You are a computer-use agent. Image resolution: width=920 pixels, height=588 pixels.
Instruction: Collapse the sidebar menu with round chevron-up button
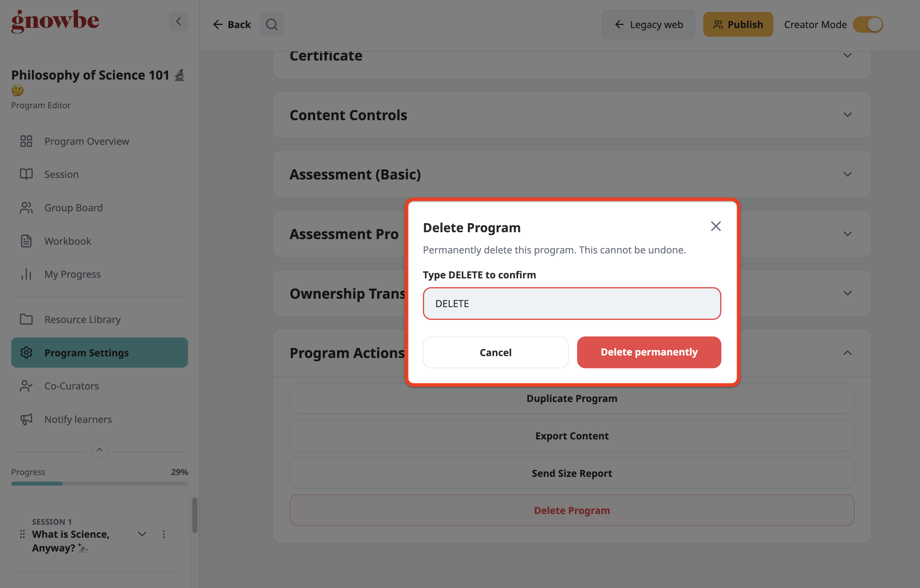pos(99,450)
